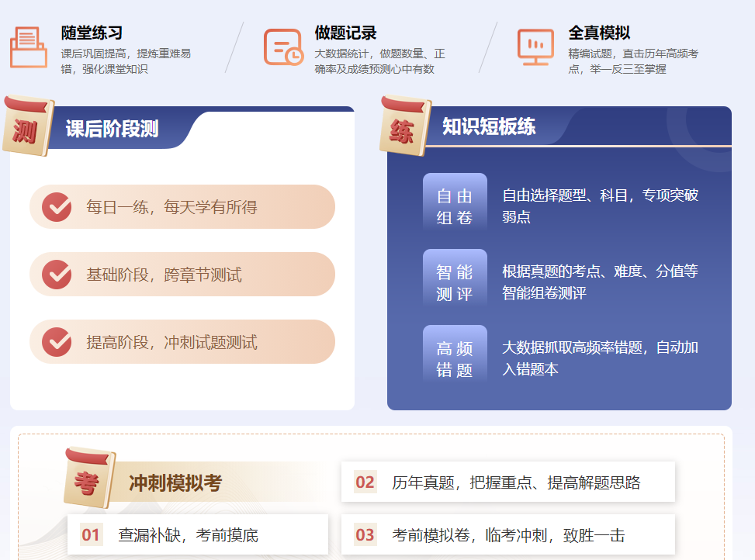Click checkmark beside 每日一练，每天学有所得
Image resolution: width=755 pixels, height=560 pixels.
tap(57, 207)
